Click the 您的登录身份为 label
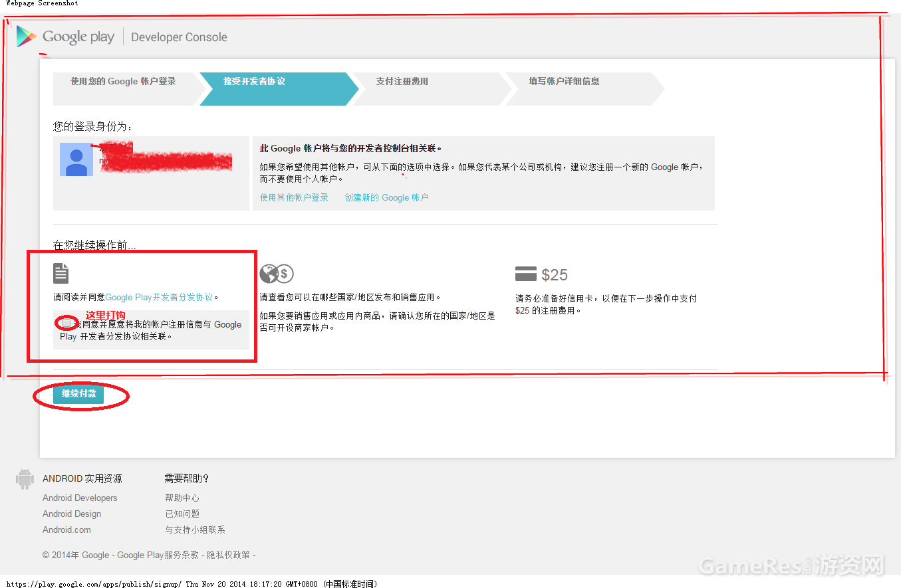Image resolution: width=901 pixels, height=588 pixels. (x=93, y=126)
